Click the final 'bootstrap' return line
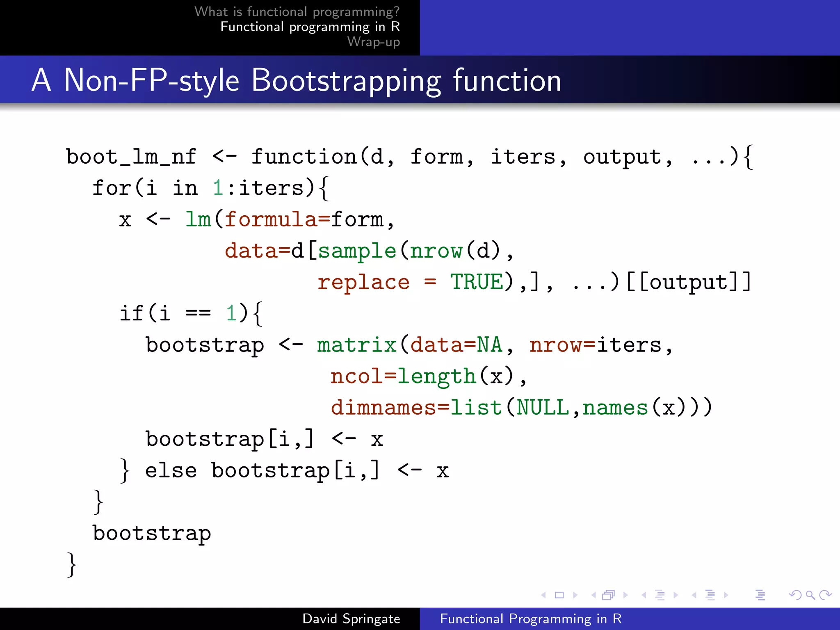The image size is (840, 630). pyautogui.click(x=152, y=534)
